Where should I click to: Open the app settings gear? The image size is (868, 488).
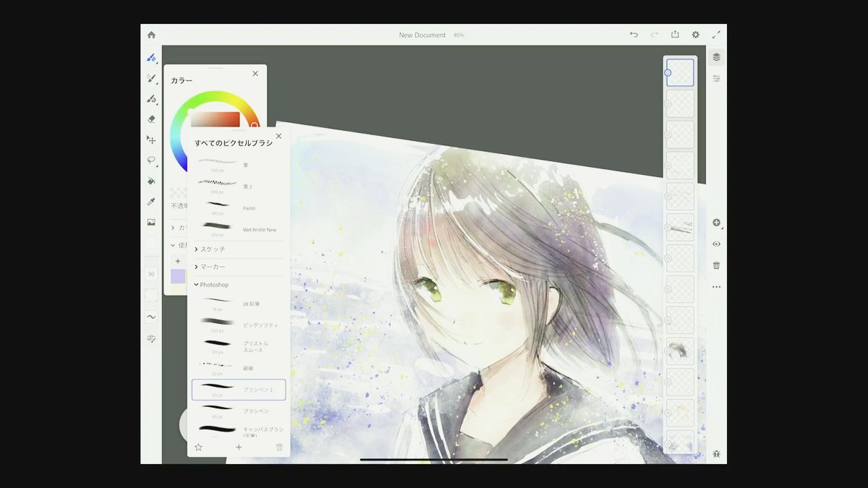pyautogui.click(x=696, y=35)
